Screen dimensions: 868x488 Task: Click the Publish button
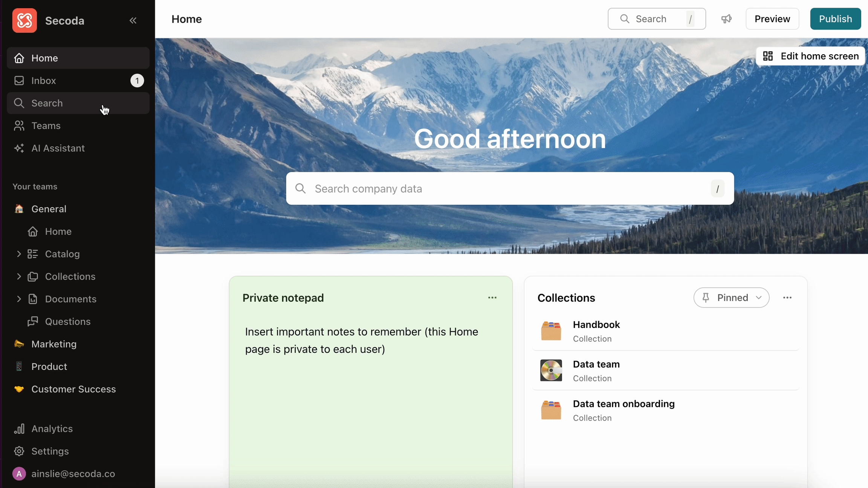pos(835,19)
